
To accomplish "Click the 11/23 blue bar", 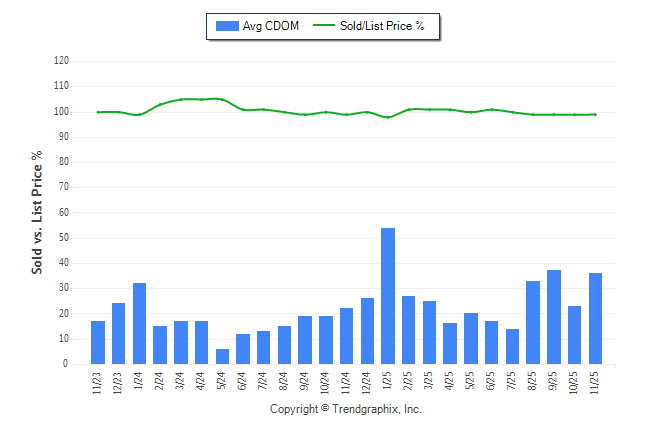I will (98, 343).
